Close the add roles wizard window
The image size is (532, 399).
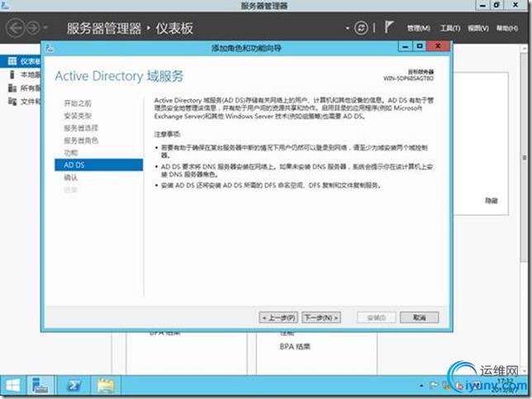438,46
